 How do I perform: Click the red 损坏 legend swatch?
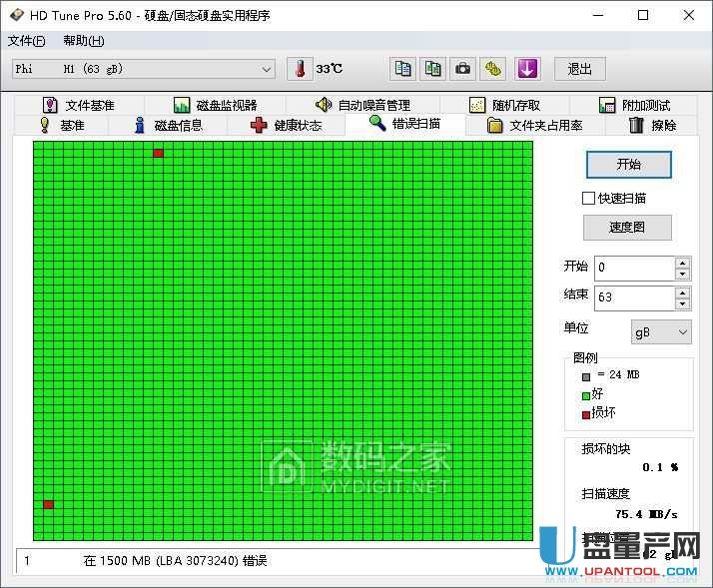click(586, 414)
